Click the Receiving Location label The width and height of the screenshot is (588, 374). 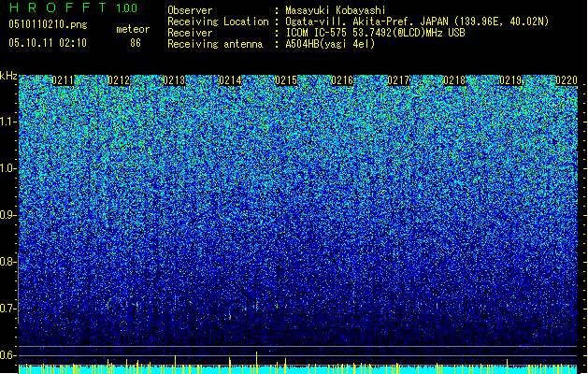click(218, 22)
